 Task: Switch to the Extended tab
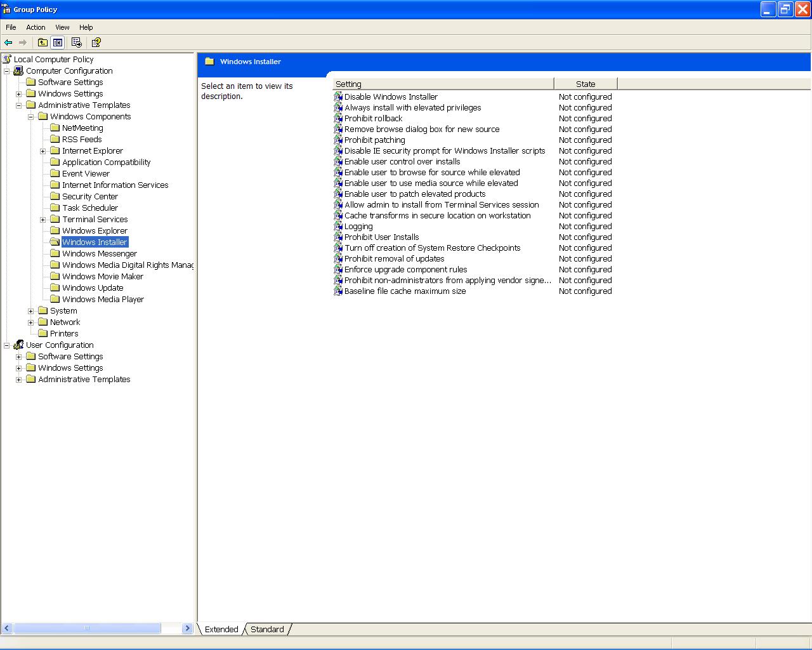[221, 629]
